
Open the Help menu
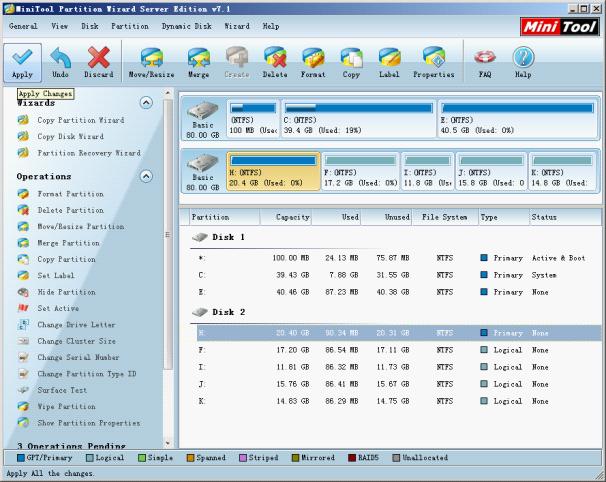271,26
